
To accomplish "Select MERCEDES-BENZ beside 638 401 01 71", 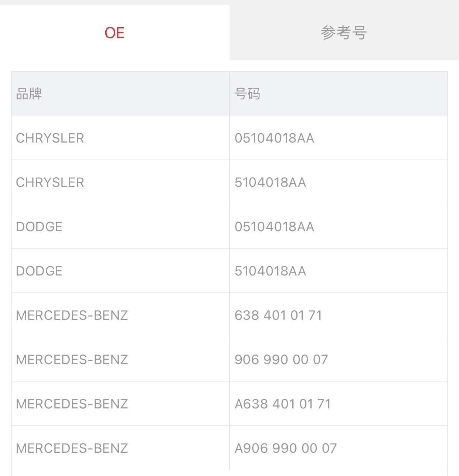I will click(x=72, y=315).
